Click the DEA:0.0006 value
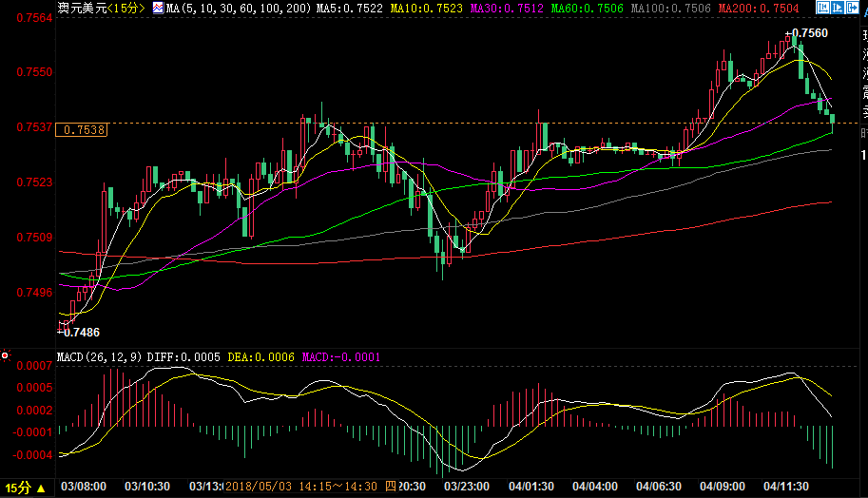868x498 pixels. (x=260, y=357)
